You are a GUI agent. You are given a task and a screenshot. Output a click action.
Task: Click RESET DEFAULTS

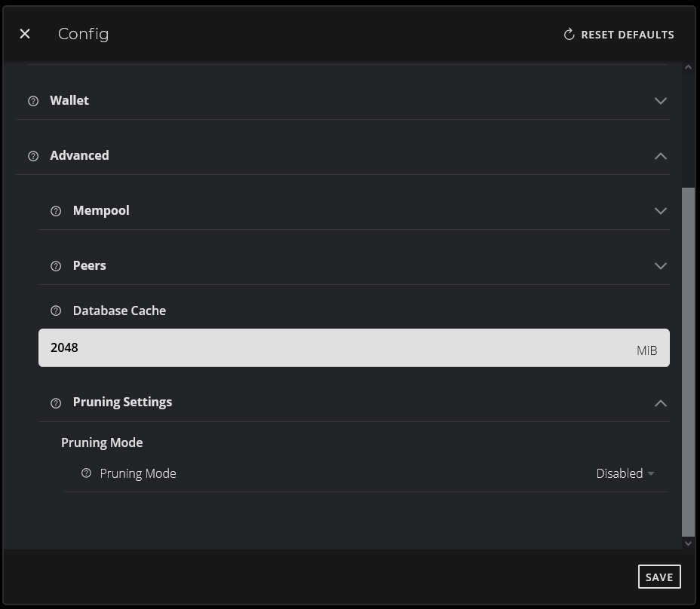[x=628, y=34]
